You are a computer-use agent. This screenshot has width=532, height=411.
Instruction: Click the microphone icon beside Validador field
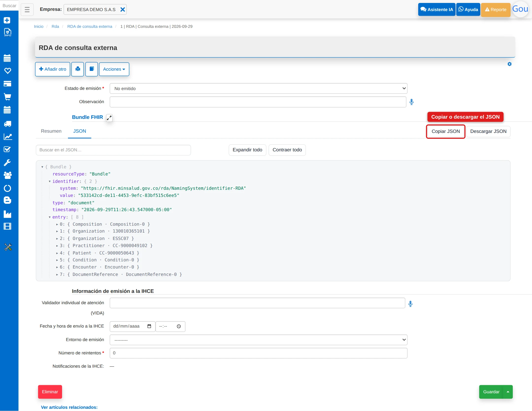tap(411, 304)
